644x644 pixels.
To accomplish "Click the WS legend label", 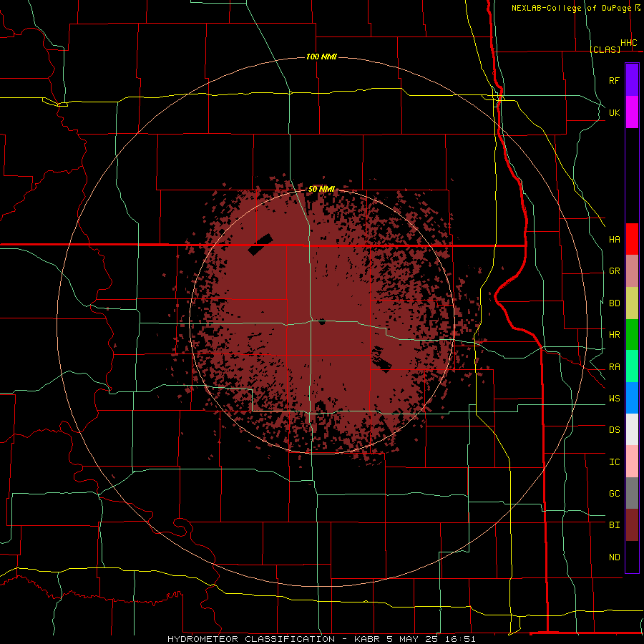I will 614,399.
